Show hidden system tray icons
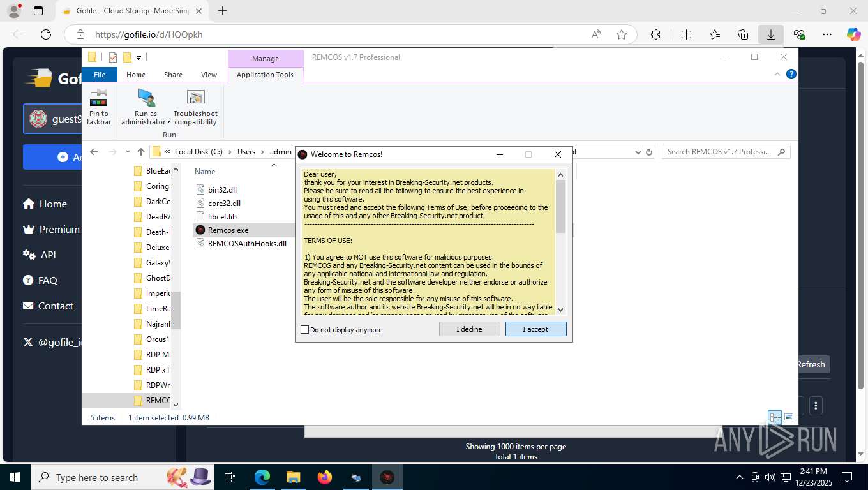Image resolution: width=868 pixels, height=490 pixels. click(740, 477)
